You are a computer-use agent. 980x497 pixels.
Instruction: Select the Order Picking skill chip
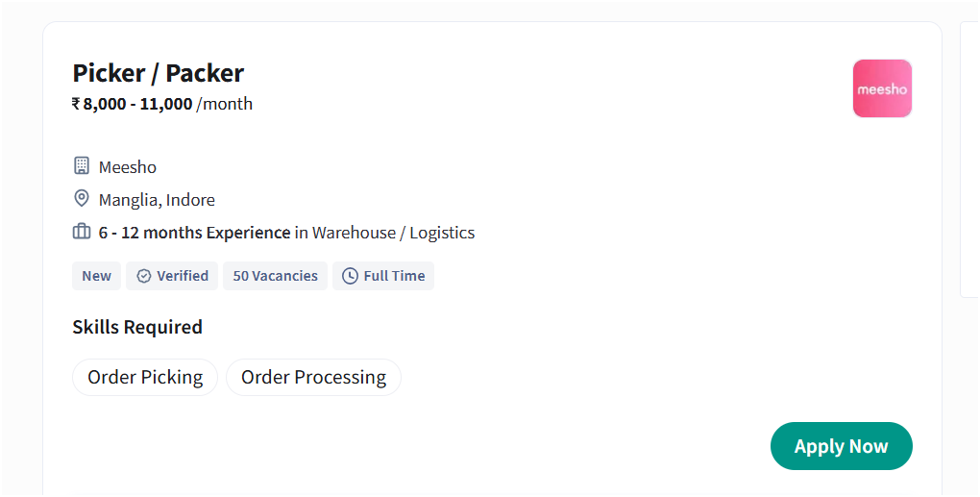click(x=145, y=377)
